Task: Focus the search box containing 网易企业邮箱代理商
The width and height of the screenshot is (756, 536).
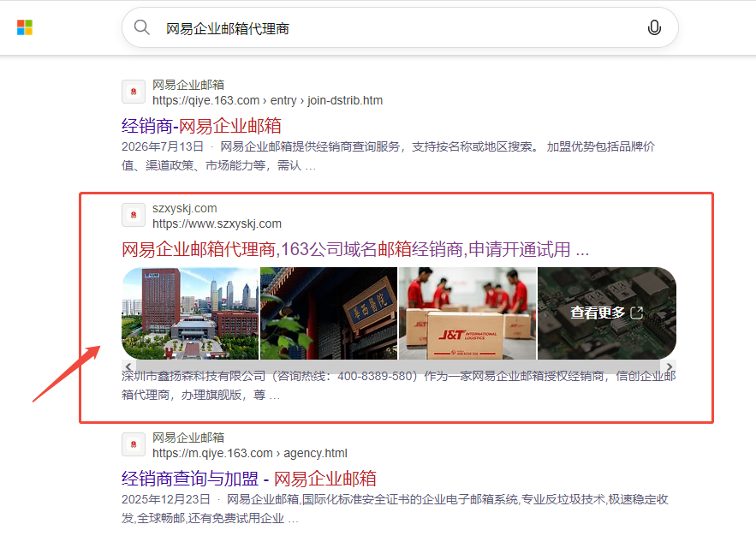Action: click(400, 28)
